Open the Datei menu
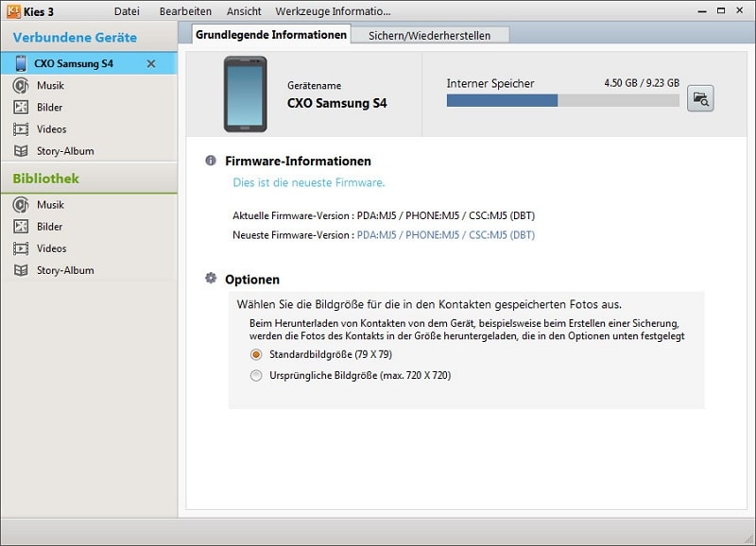The width and height of the screenshot is (756, 546). click(127, 11)
